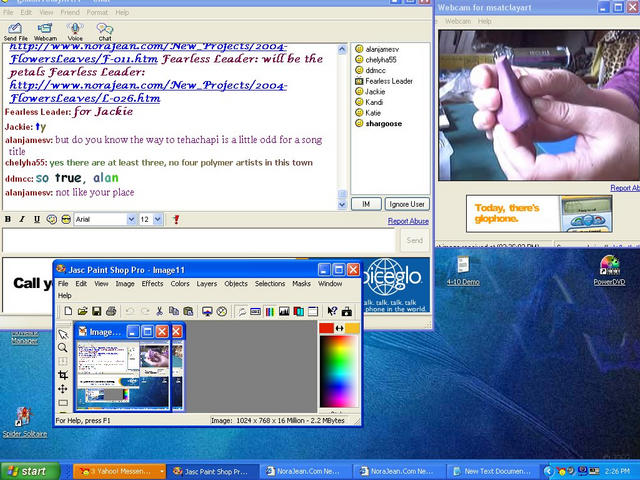Toggle the tool options palette button
Image resolution: width=640 pixels, height=480 pixels.
click(x=256, y=311)
